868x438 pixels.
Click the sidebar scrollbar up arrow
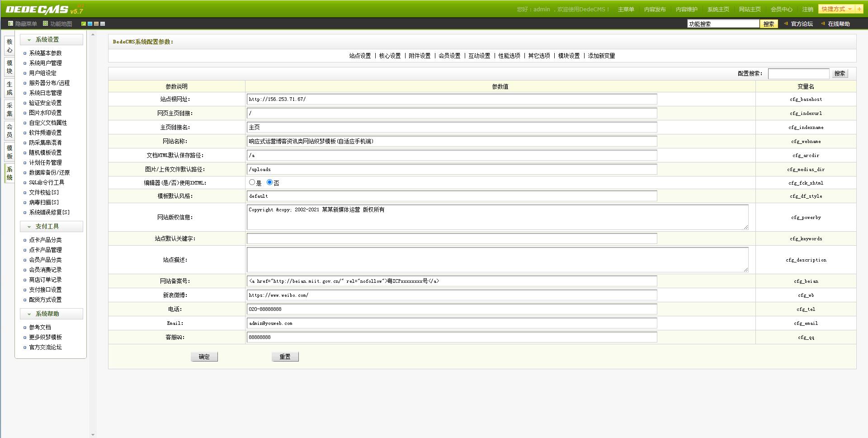tap(93, 34)
